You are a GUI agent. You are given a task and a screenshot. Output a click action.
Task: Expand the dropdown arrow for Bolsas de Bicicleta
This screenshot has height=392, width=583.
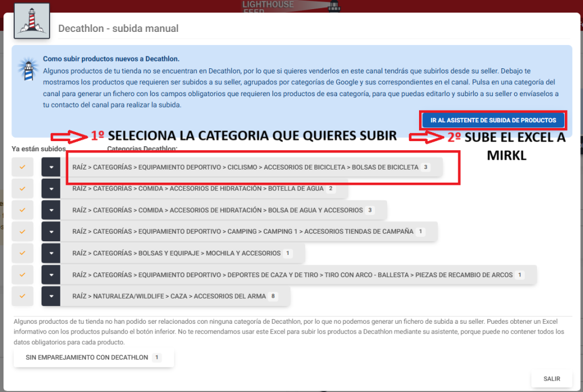coord(51,167)
